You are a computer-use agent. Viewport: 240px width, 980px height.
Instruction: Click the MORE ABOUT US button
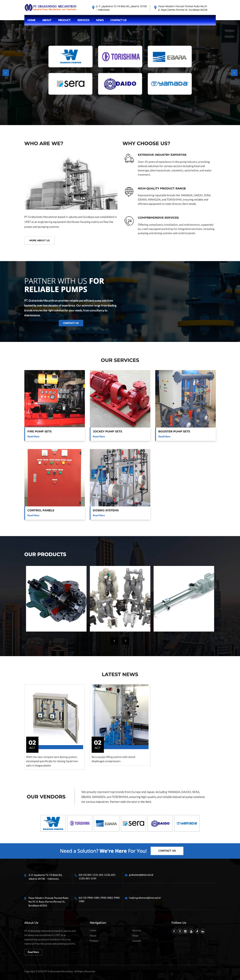[40, 241]
